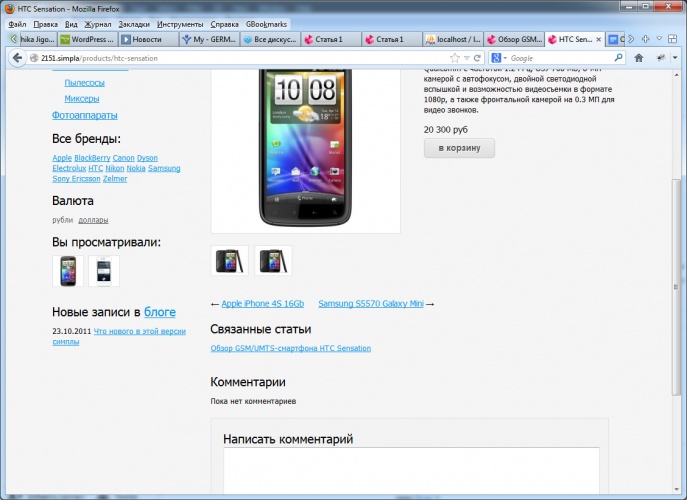The height and width of the screenshot is (500, 687).
Task: Switch to the localhost tab
Action: (453, 39)
